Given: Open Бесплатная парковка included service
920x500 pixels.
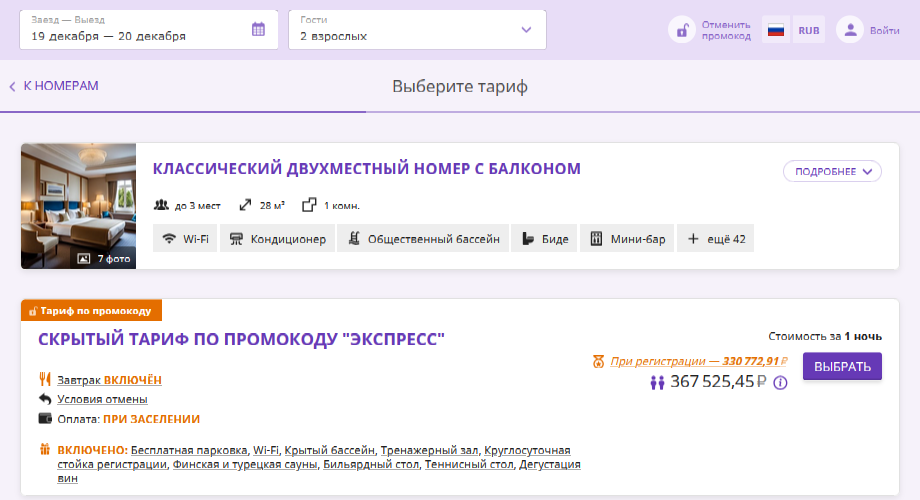Looking at the screenshot, I should [189, 450].
